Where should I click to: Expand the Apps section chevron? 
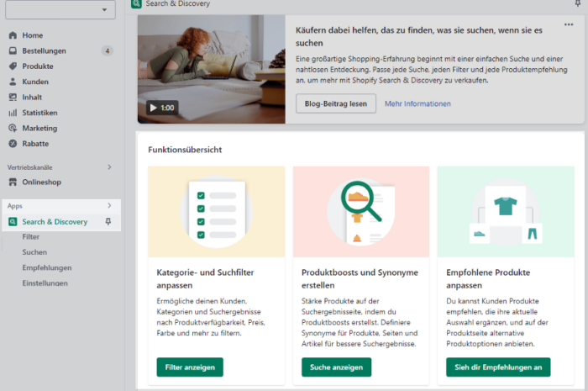click(109, 205)
